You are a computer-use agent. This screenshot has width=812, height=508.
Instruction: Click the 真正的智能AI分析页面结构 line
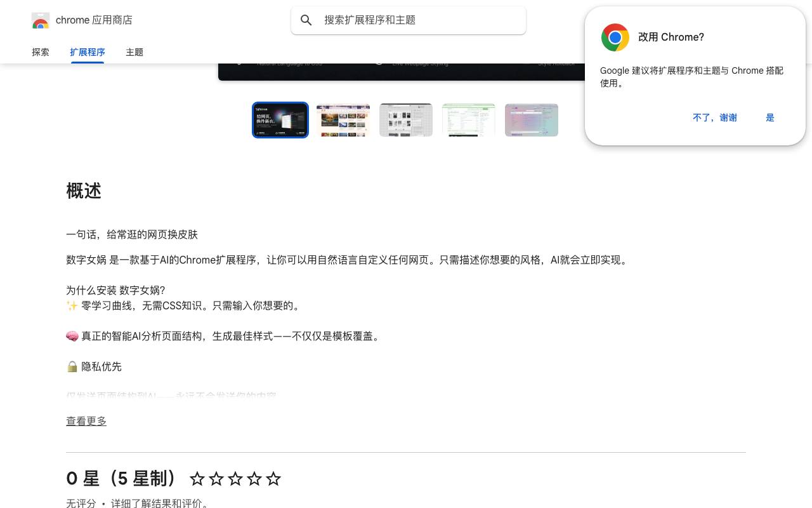pyautogui.click(x=225, y=337)
